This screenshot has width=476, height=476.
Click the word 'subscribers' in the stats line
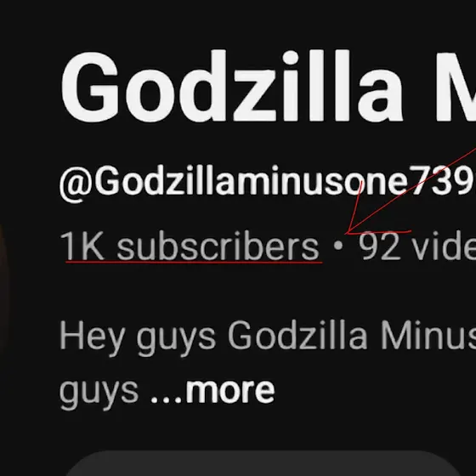pos(218,246)
